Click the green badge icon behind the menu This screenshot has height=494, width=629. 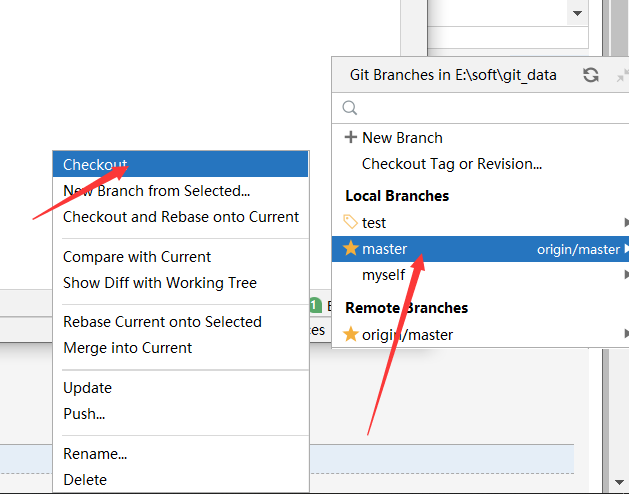pyautogui.click(x=315, y=305)
